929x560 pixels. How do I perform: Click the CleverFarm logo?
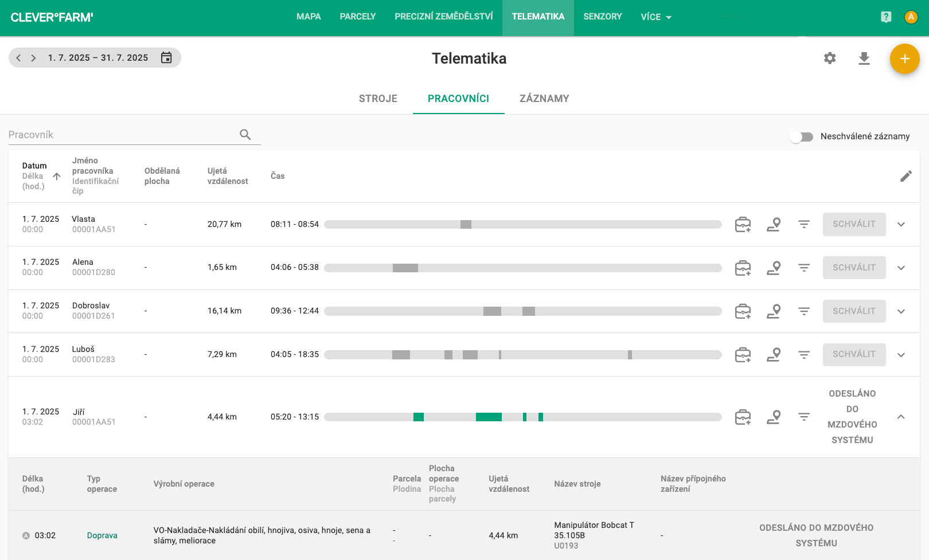[52, 18]
